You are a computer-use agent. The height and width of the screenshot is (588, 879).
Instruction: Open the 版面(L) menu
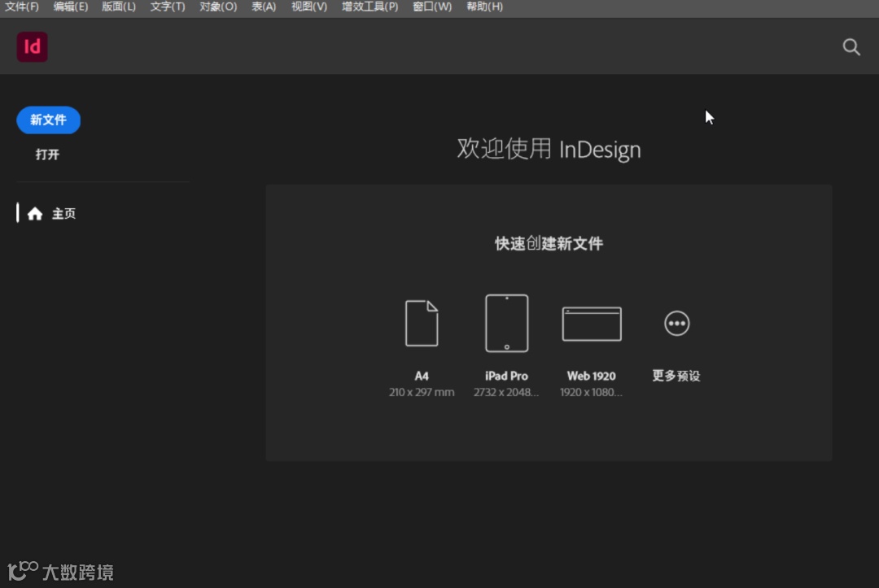pyautogui.click(x=119, y=7)
